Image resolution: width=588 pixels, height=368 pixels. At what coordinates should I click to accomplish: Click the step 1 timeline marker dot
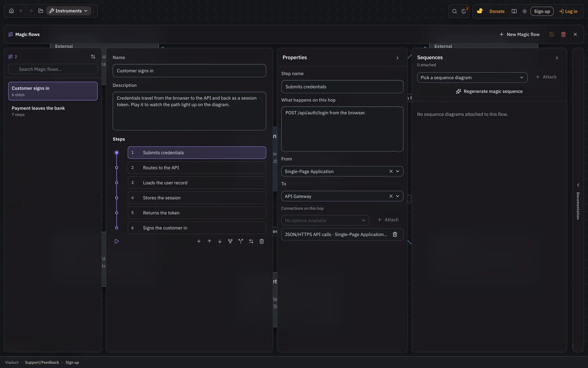[x=117, y=152]
